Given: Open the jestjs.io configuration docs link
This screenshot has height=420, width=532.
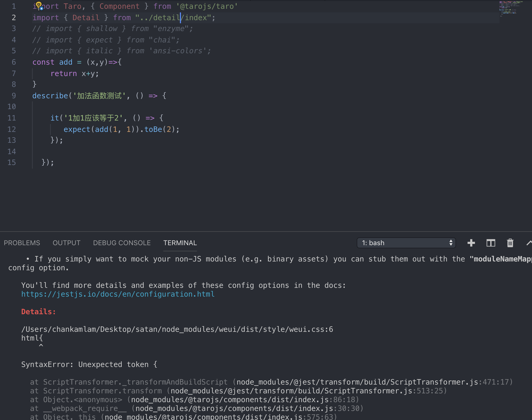Looking at the screenshot, I should click(118, 294).
